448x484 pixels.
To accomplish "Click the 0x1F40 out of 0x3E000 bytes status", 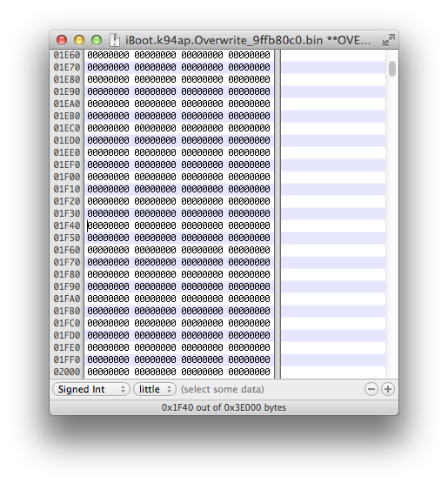I will [224, 407].
